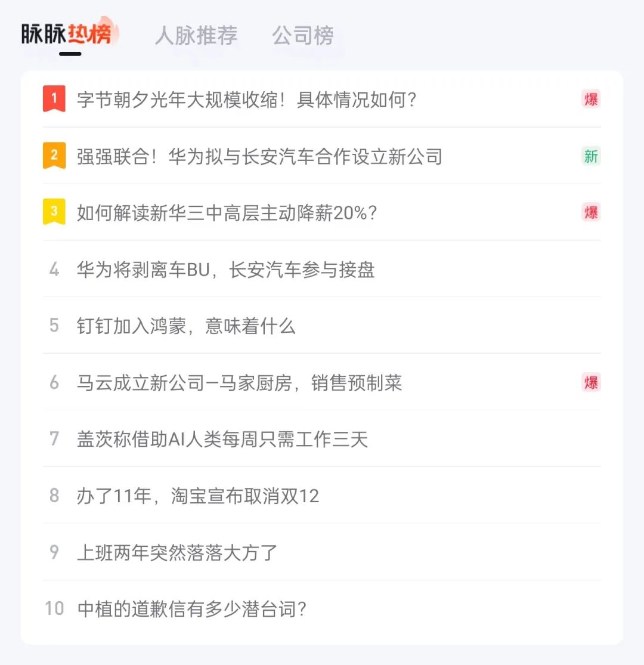Read 如何解读新华三中高层主动降薪20% topic
This screenshot has width=644, height=665.
click(227, 213)
